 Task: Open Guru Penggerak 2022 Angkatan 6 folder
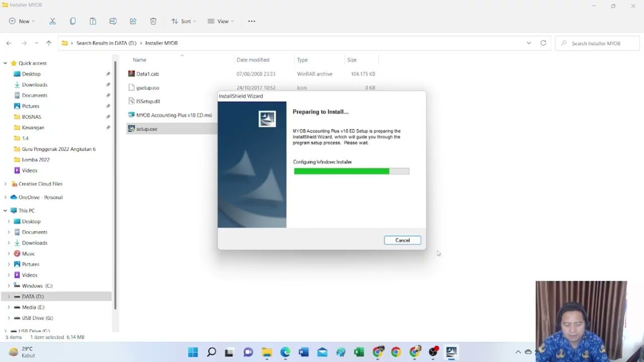pyautogui.click(x=58, y=149)
